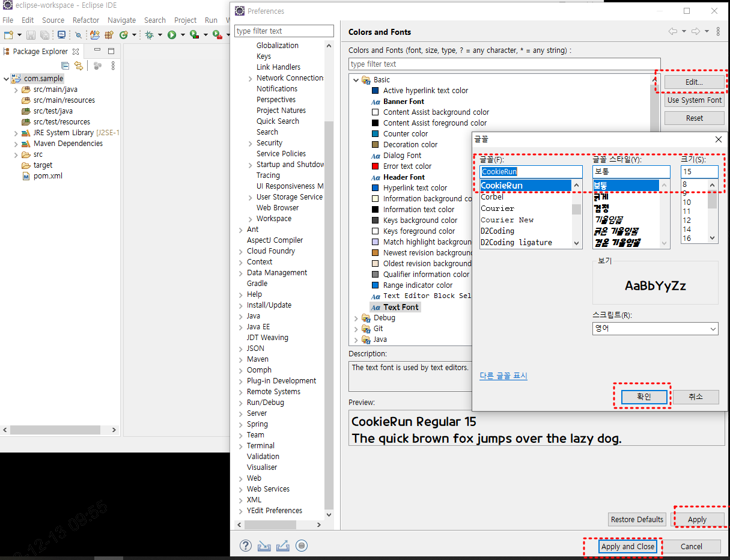The width and height of the screenshot is (730, 560).
Task: Click the Coverage run toolbar icon
Action: (193, 35)
